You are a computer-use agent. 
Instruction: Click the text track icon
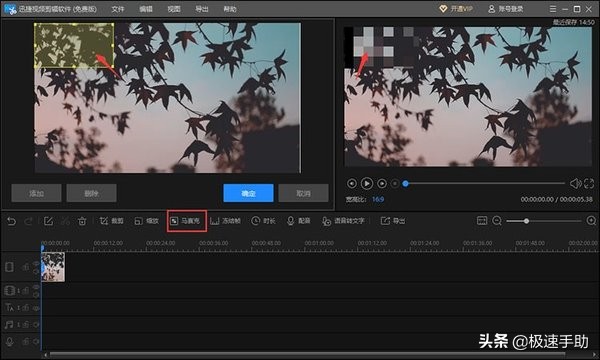(x=10, y=307)
